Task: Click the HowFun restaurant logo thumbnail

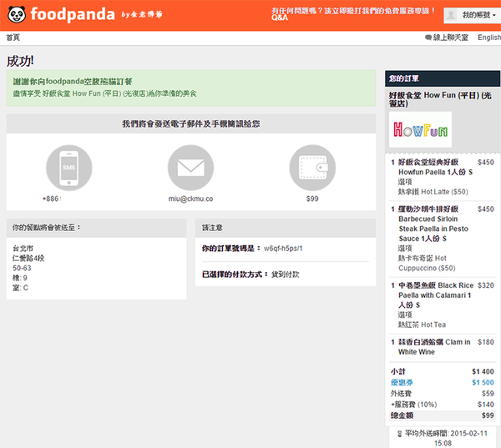Action: tap(421, 129)
